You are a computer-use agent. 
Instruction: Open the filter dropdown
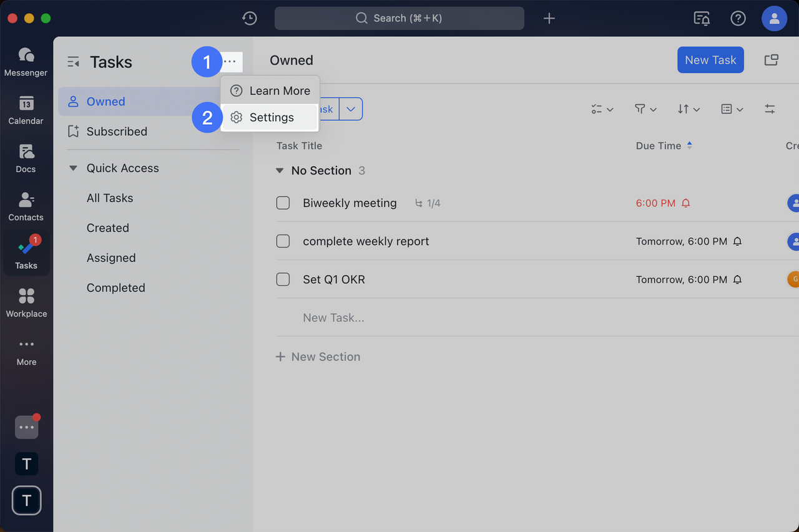[x=645, y=109]
